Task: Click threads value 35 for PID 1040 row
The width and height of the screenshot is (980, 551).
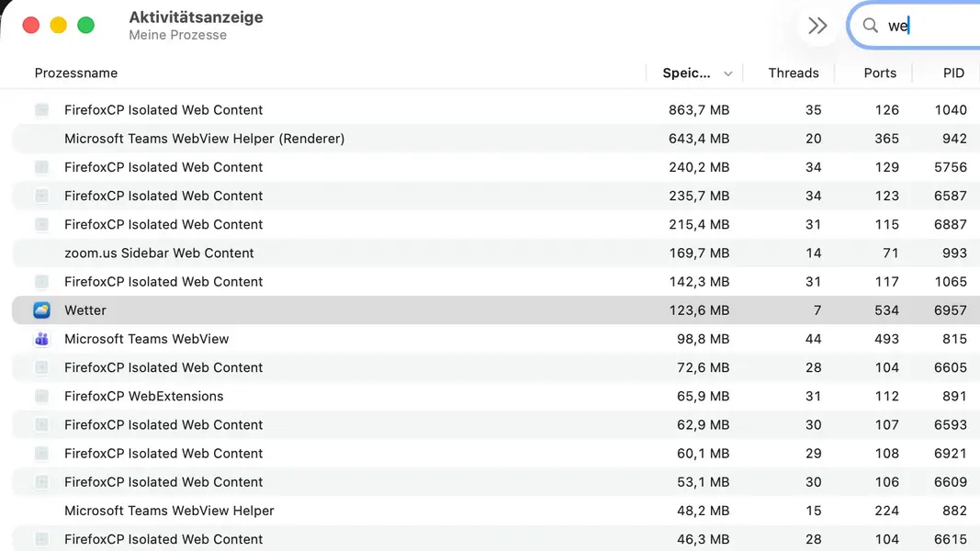Action: tap(813, 110)
